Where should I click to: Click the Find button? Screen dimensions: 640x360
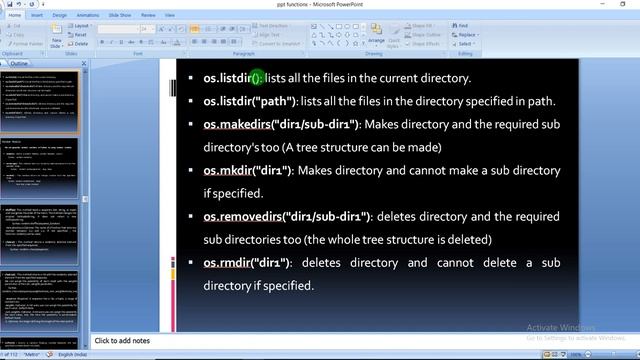tap(460, 26)
